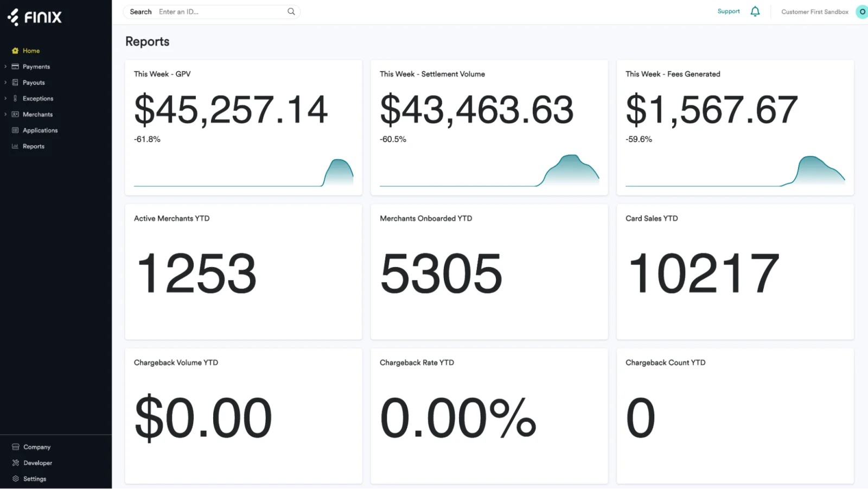Click the search magnifier icon
868x489 pixels.
pyautogui.click(x=291, y=11)
